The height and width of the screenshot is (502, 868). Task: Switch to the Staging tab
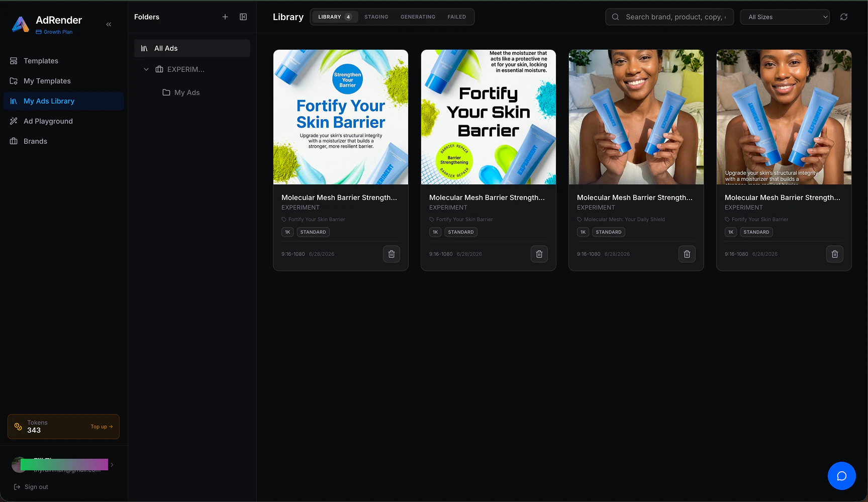376,17
